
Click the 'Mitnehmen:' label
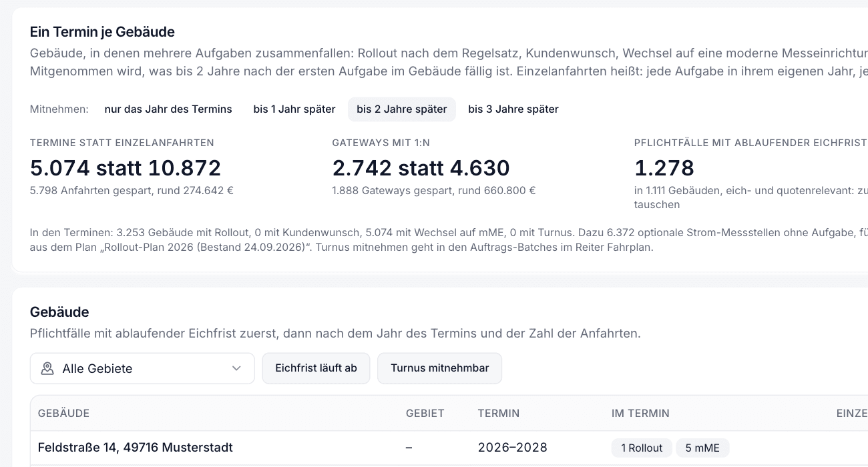[x=59, y=109]
